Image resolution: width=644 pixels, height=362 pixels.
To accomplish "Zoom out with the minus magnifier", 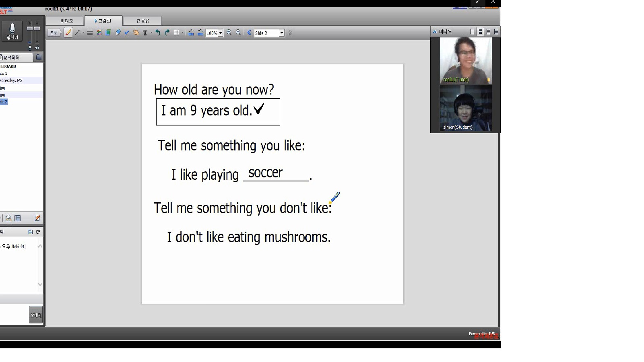I will pos(229,33).
